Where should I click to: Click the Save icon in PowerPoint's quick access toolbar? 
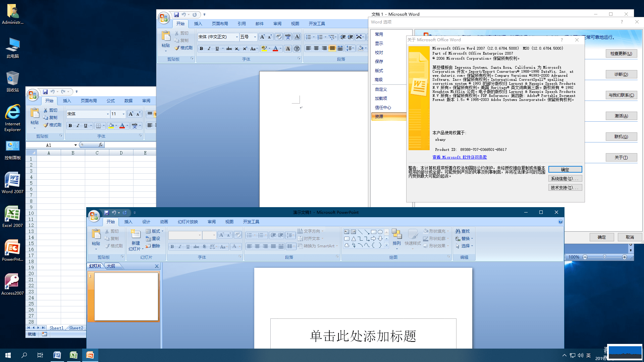[106, 213]
